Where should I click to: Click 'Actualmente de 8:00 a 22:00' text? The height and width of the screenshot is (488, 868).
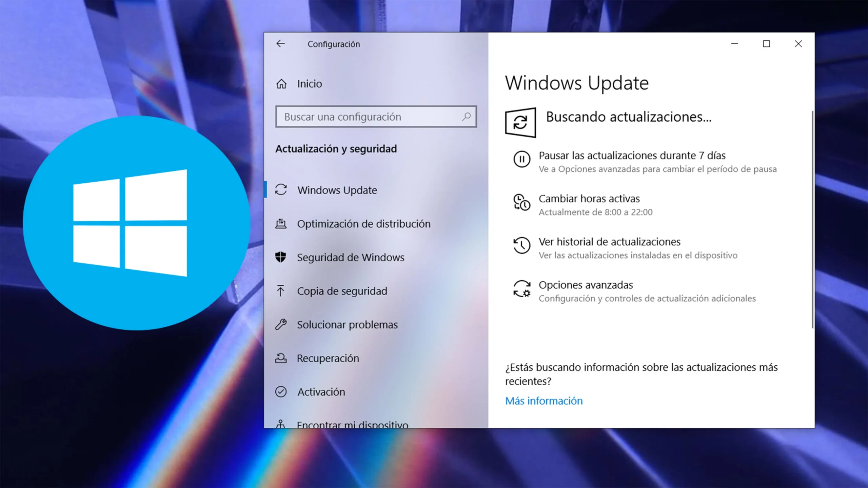click(x=596, y=212)
